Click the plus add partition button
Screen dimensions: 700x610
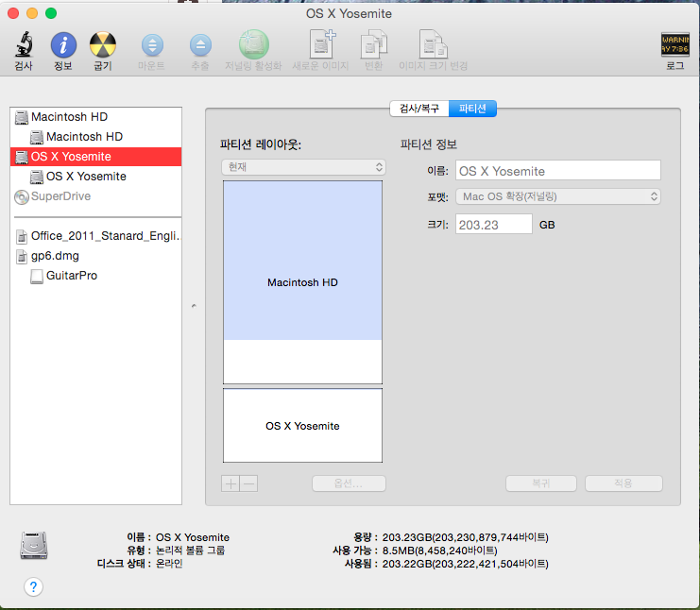click(x=230, y=483)
